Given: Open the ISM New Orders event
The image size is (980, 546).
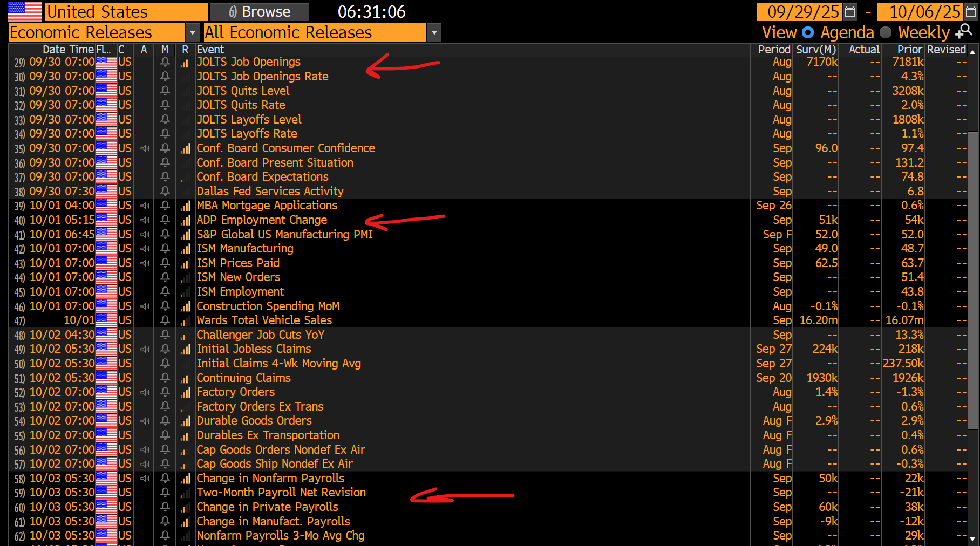Looking at the screenshot, I should point(239,277).
